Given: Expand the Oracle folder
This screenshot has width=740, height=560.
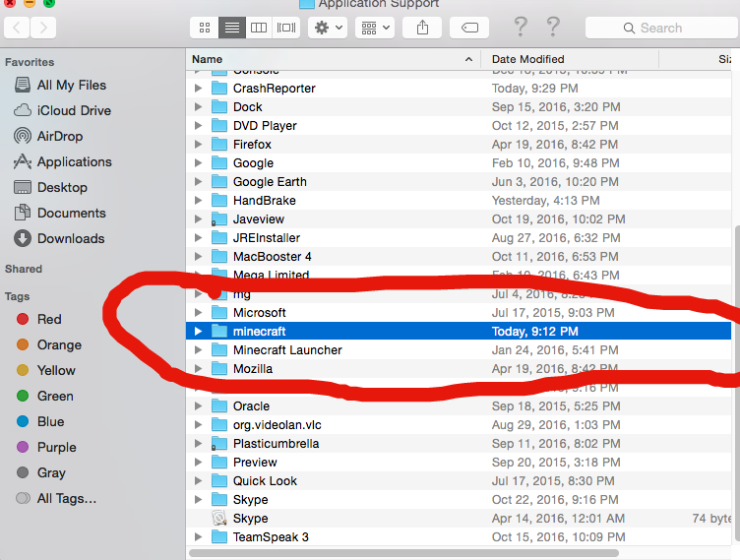Looking at the screenshot, I should point(198,406).
